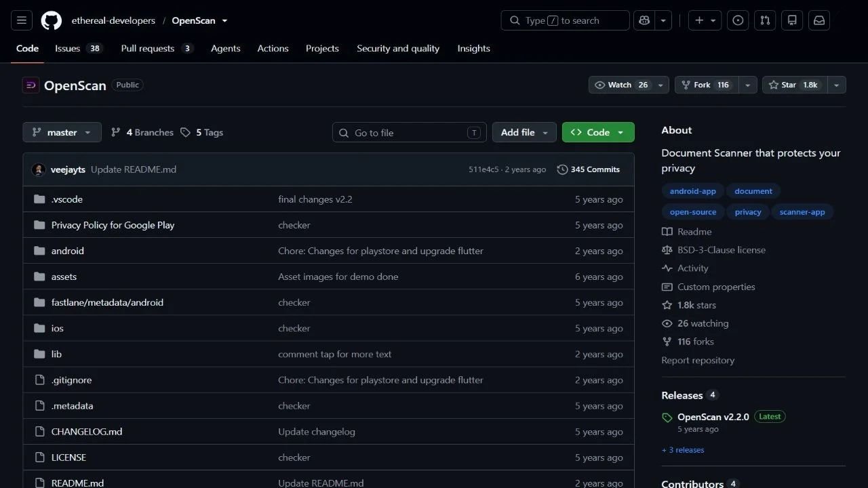Click the android-app topic tag
The width and height of the screenshot is (868, 488).
pos(693,191)
